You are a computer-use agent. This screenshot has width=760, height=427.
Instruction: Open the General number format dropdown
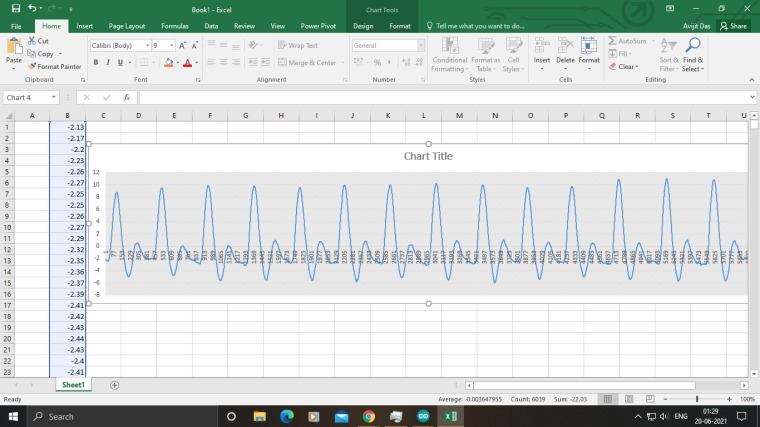click(420, 45)
